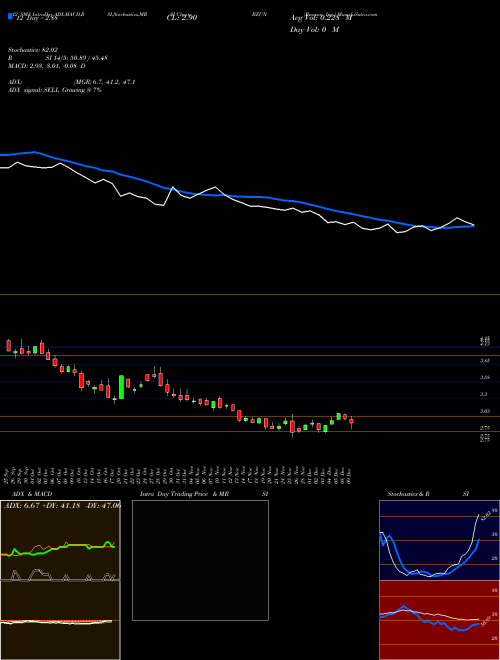Viewport: 500px width, 660px height.
Task: Click the "(MGR) 6.7, 41.2, 47.1" ADX values
Action: 104,82
